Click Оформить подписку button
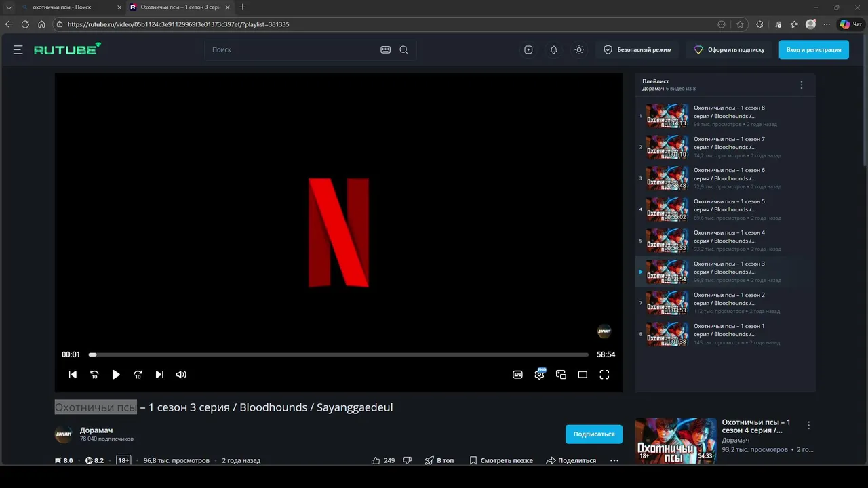 729,49
